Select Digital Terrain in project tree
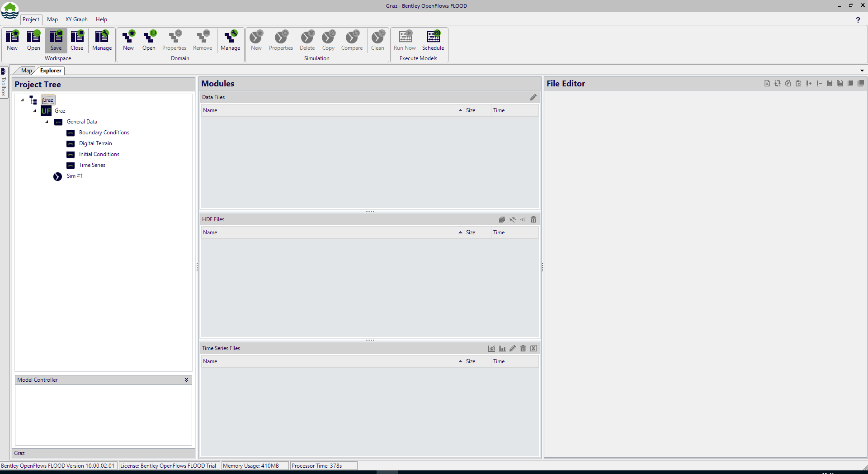 [x=95, y=143]
